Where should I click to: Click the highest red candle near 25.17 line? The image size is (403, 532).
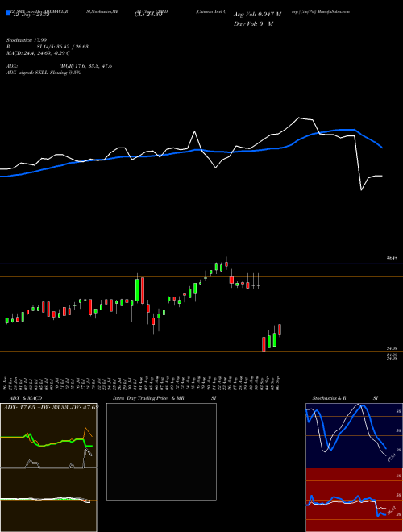(226, 264)
